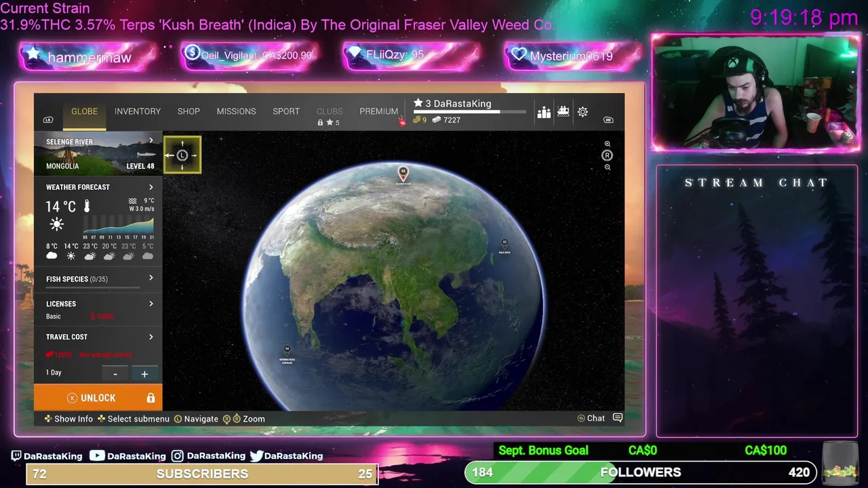
Task: Click the Instagram icon in overlay
Action: point(177,456)
